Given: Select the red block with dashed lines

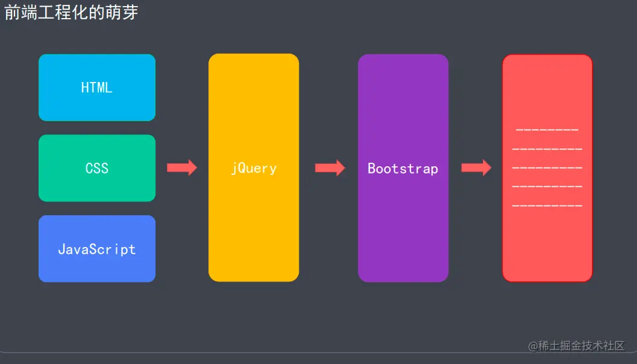Looking at the screenshot, I should click(x=547, y=168).
